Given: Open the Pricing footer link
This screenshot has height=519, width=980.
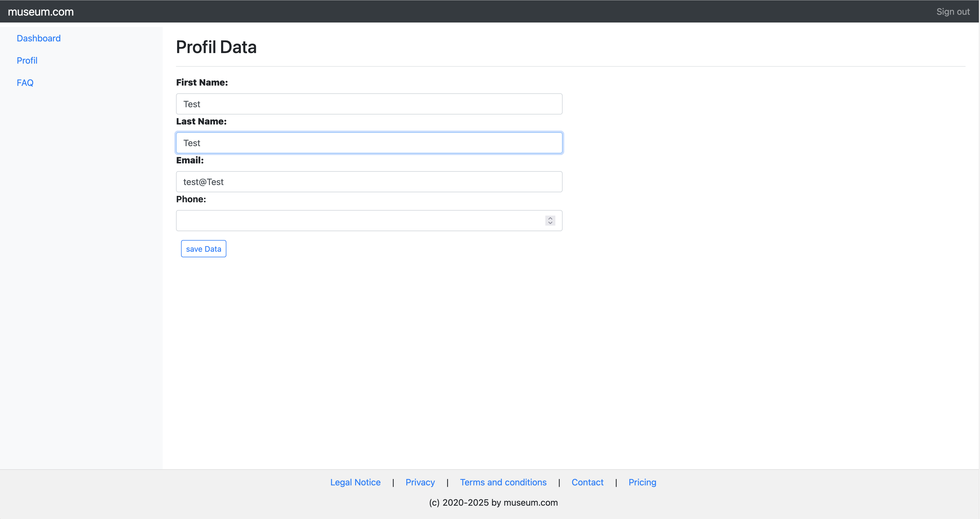Looking at the screenshot, I should coord(642,482).
